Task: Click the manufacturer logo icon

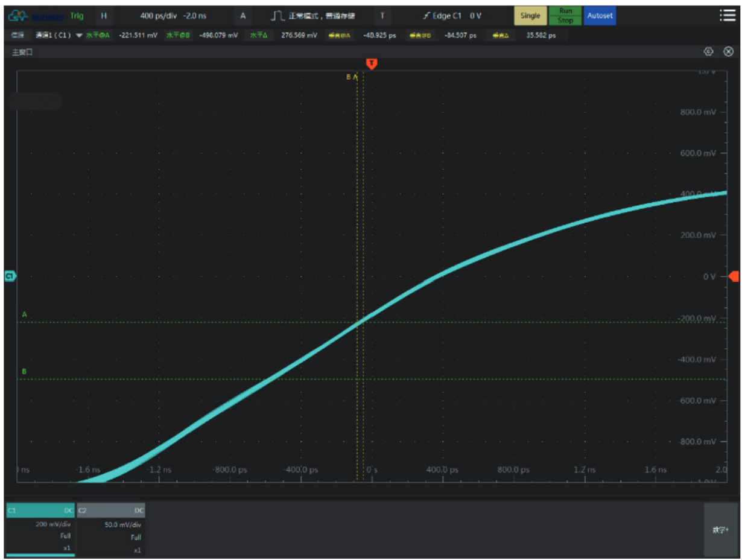Action: 17,16
